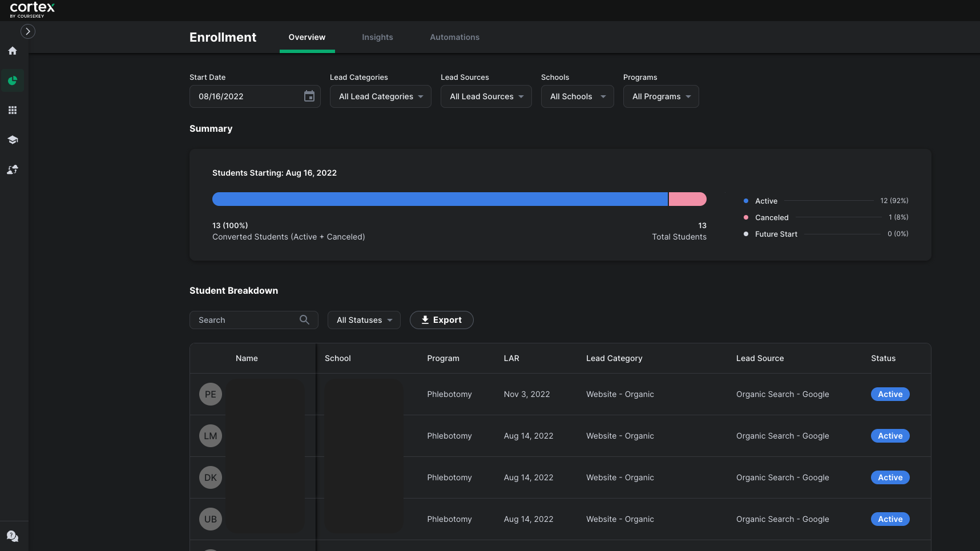Click the Start Date input field
Viewport: 980px width, 551px height.
pyautogui.click(x=255, y=96)
